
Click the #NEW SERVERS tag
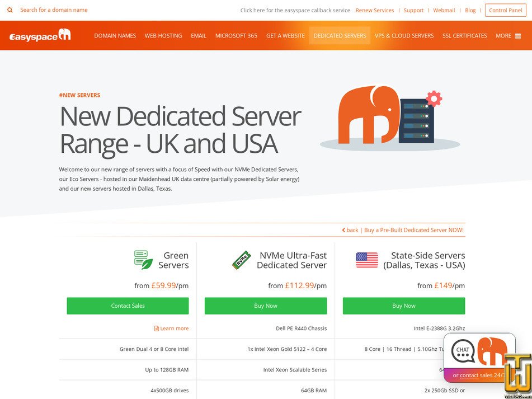pos(79,95)
